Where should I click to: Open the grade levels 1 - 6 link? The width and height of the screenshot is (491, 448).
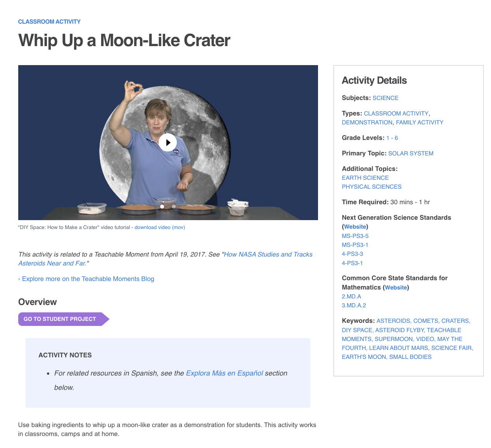coord(392,138)
